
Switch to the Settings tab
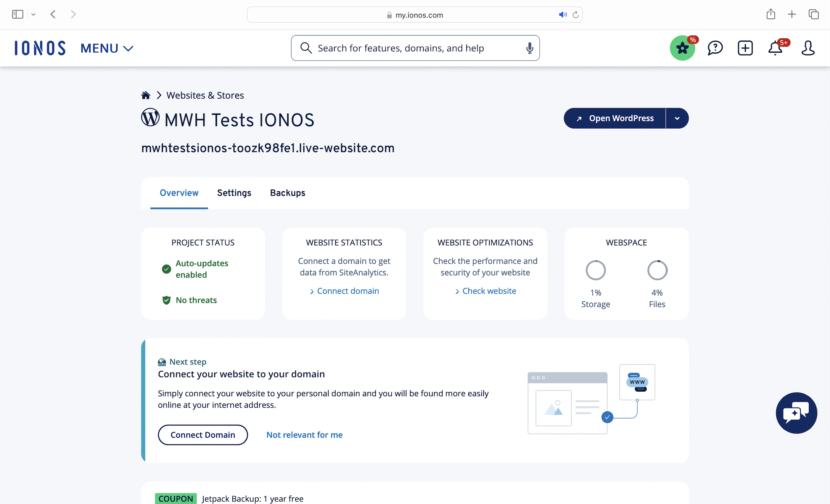(234, 193)
